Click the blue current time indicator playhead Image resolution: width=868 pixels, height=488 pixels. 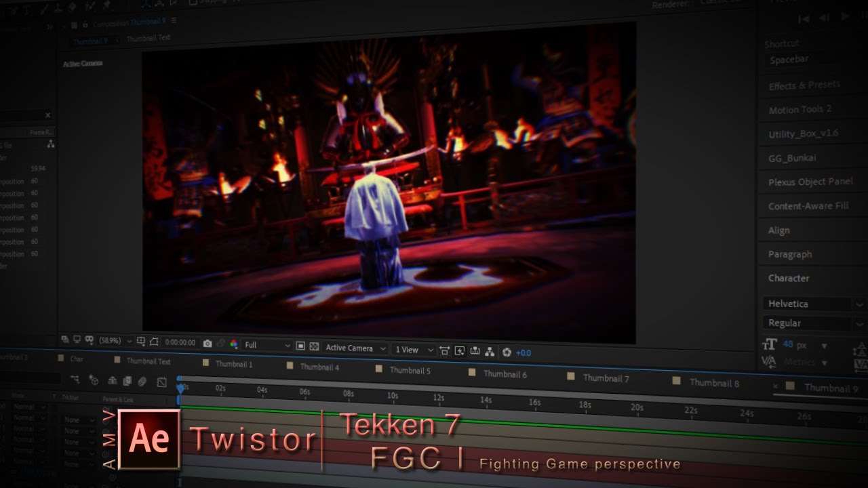pos(180,388)
